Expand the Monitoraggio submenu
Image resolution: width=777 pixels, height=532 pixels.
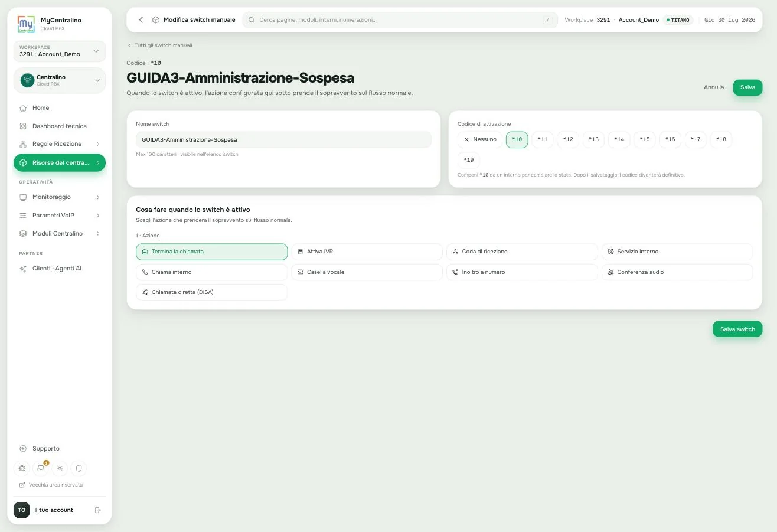(60, 197)
